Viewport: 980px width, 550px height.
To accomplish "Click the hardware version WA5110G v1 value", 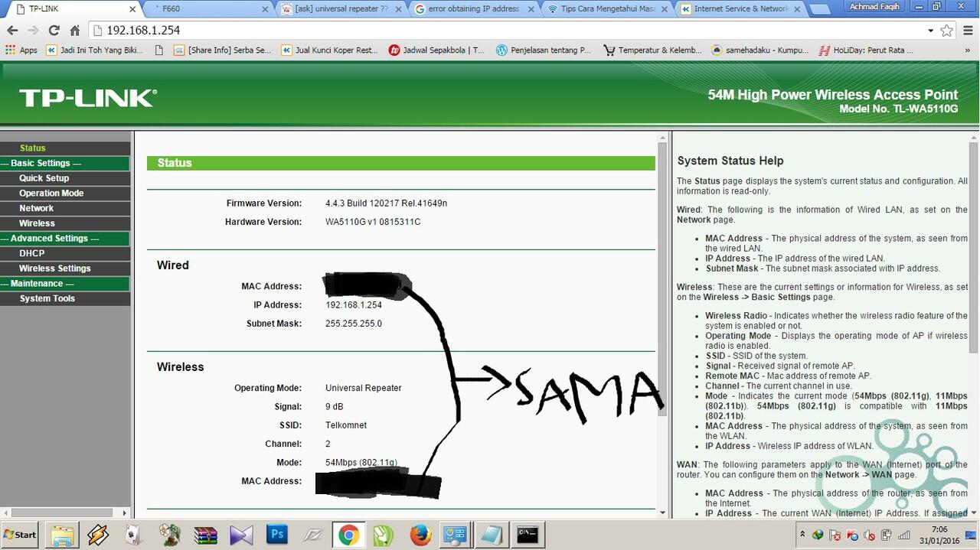I will [x=373, y=222].
